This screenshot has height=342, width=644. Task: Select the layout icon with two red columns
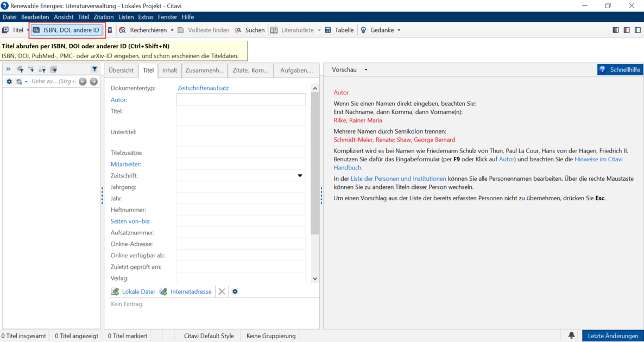tap(616, 30)
